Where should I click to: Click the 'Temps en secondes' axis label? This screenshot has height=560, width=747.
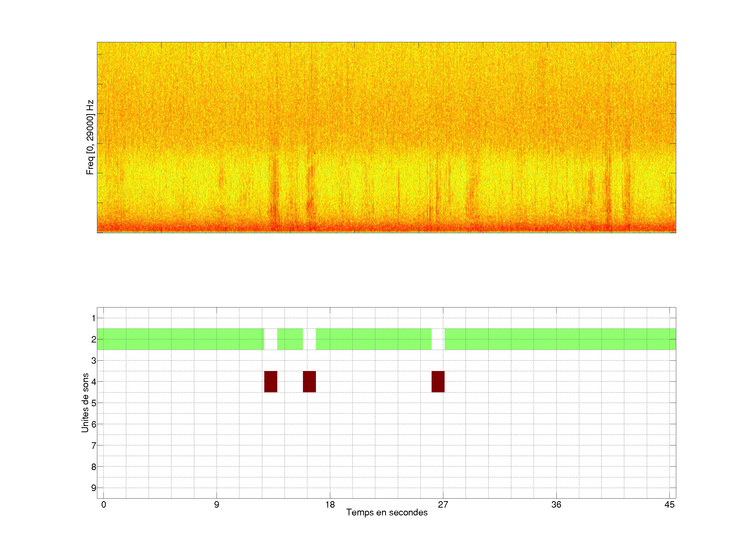point(387,512)
